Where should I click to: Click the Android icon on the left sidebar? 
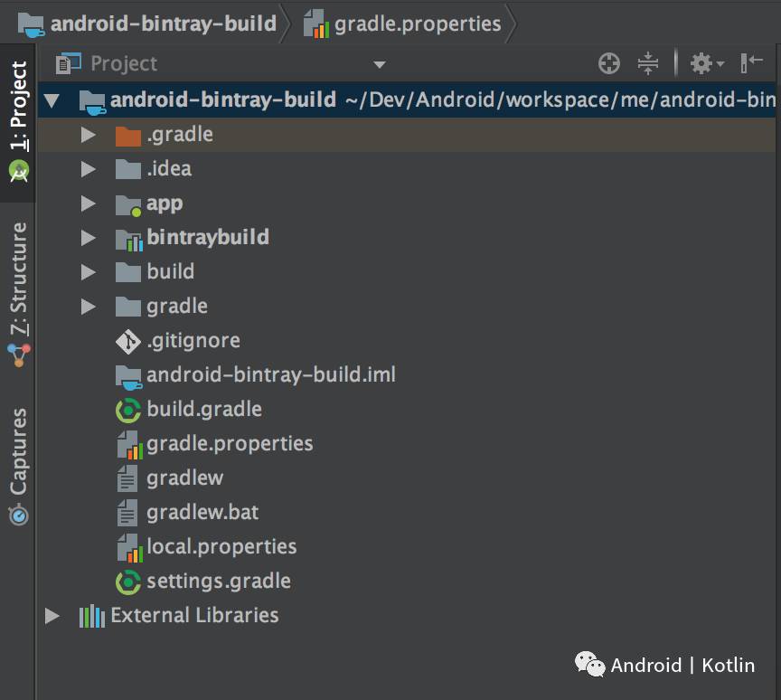19,171
